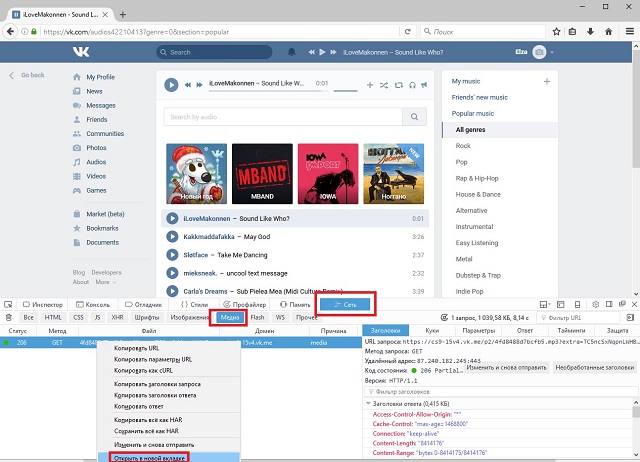Switch to Консоль devtools tab
The width and height of the screenshot is (640, 462).
pos(93,304)
